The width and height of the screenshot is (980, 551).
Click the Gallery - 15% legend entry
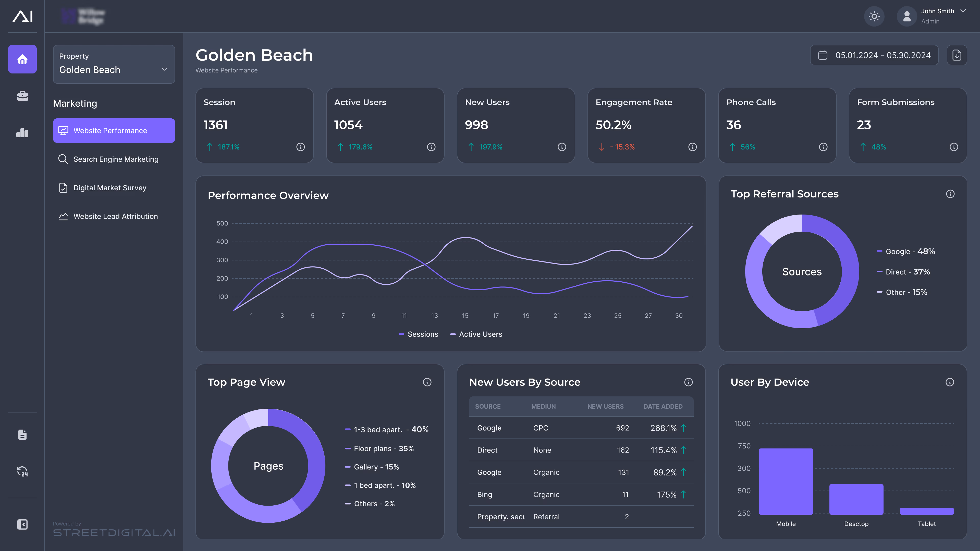point(372,467)
